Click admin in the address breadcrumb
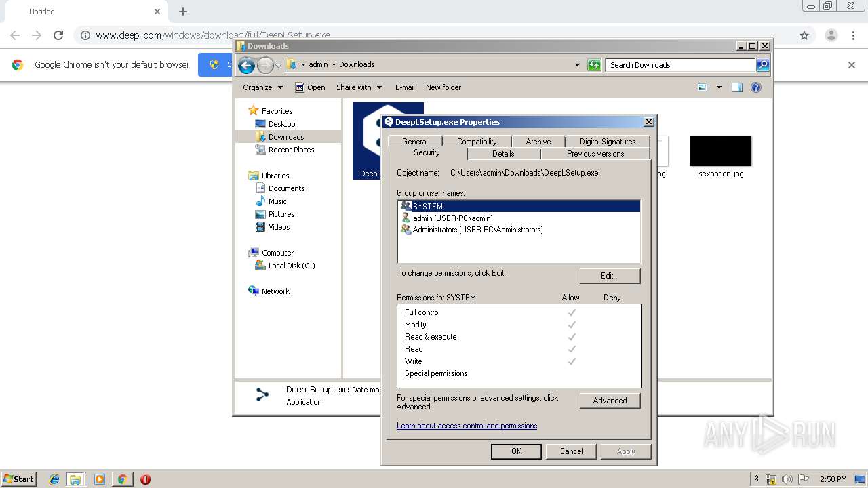 point(318,65)
